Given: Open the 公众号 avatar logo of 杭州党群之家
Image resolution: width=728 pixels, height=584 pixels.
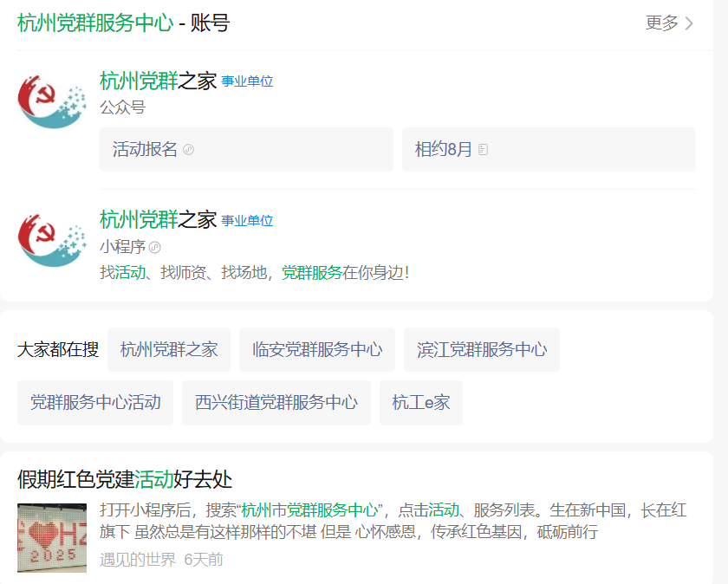Looking at the screenshot, I should tap(52, 101).
